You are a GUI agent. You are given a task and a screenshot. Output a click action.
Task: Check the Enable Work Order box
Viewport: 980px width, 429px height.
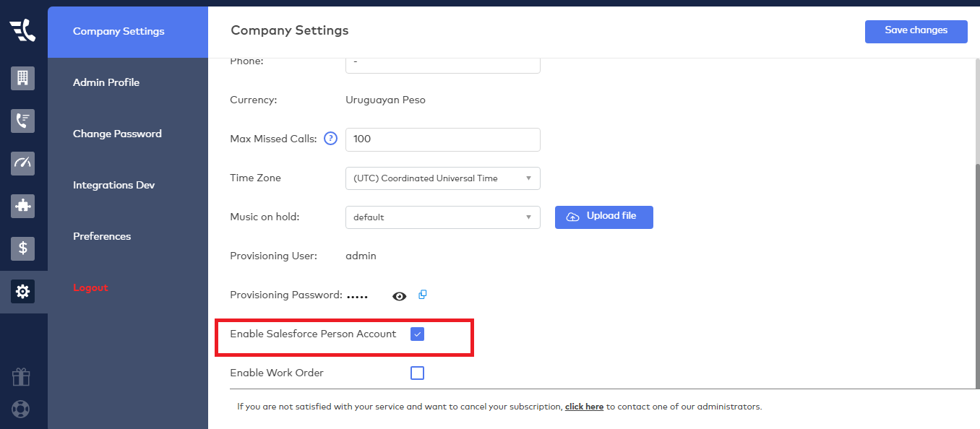click(417, 373)
